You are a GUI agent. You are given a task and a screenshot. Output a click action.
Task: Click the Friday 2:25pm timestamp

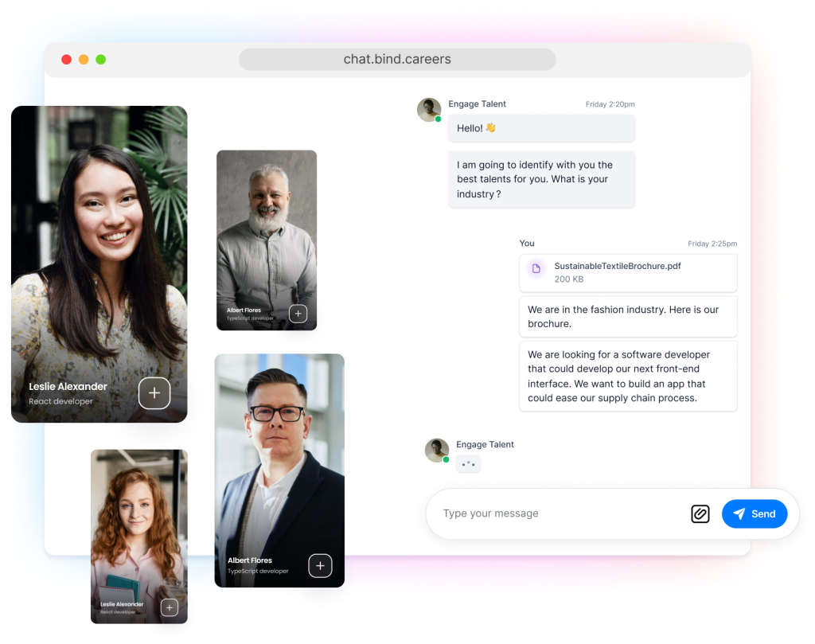(x=712, y=244)
